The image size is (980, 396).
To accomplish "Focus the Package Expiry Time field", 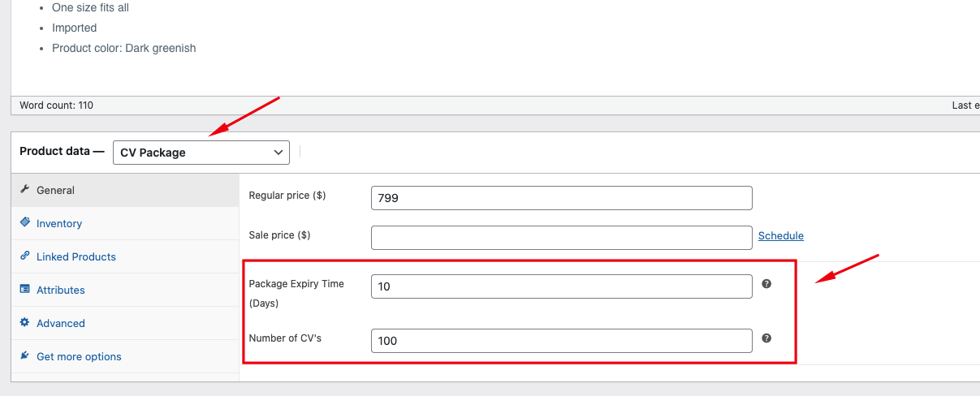I will pyautogui.click(x=561, y=286).
